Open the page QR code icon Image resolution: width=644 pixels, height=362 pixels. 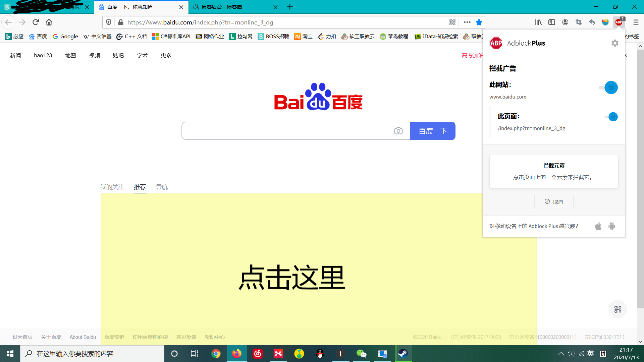(452, 22)
